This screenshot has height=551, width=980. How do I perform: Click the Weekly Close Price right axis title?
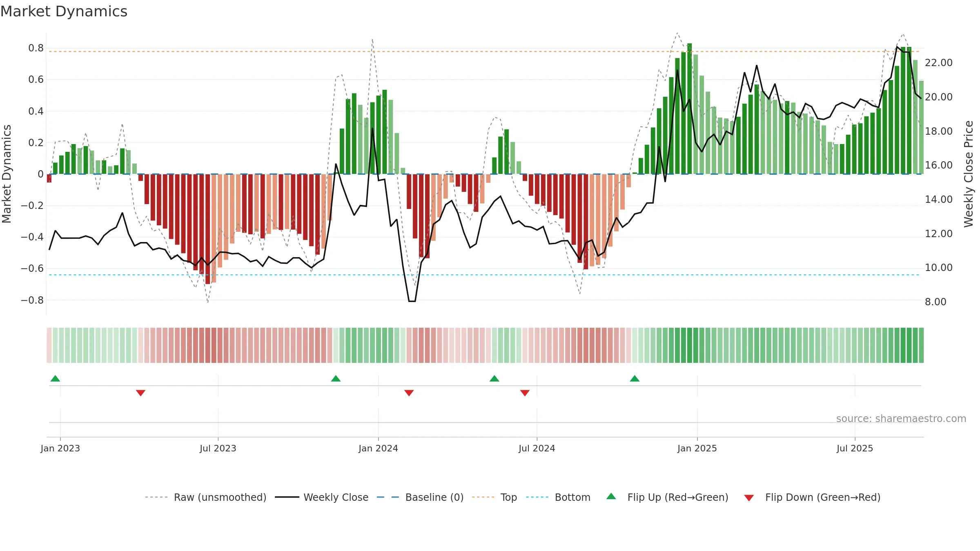(x=969, y=174)
